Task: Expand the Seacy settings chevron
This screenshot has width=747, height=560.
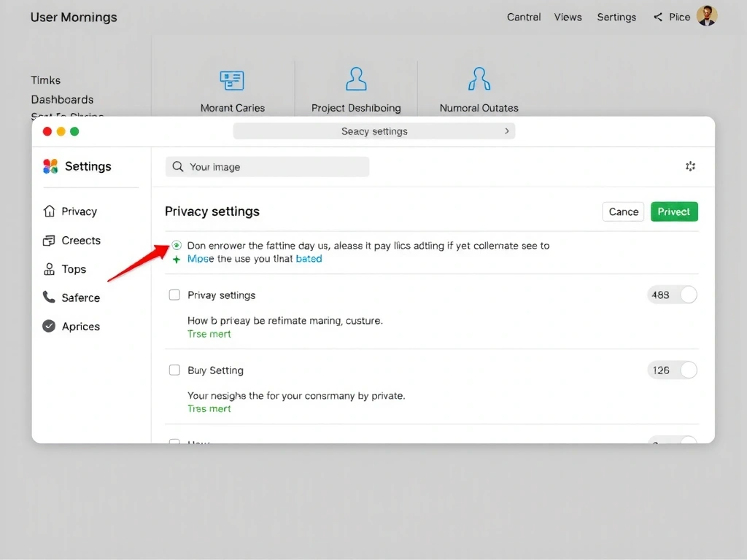Action: coord(507,131)
